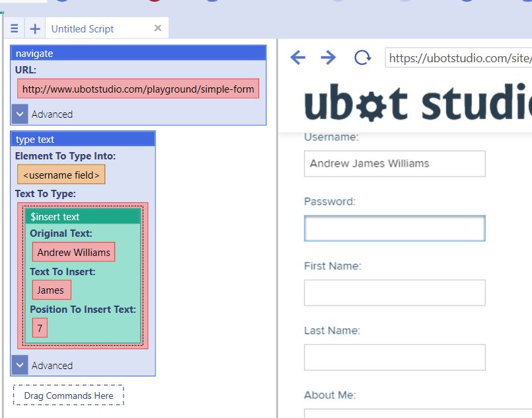Click the Drag Commands Here drop zone
The image size is (532, 418).
(69, 396)
